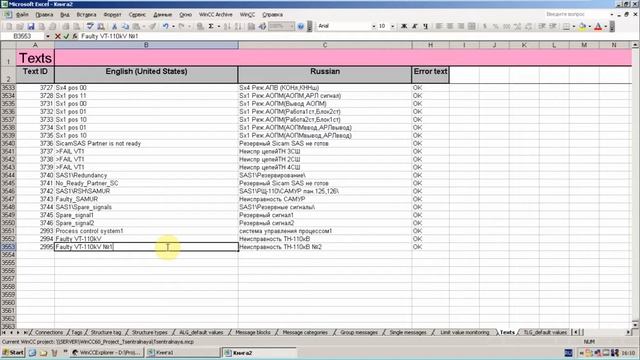
Task: Open Fill Color dropdown arrow
Action: (x=590, y=26)
